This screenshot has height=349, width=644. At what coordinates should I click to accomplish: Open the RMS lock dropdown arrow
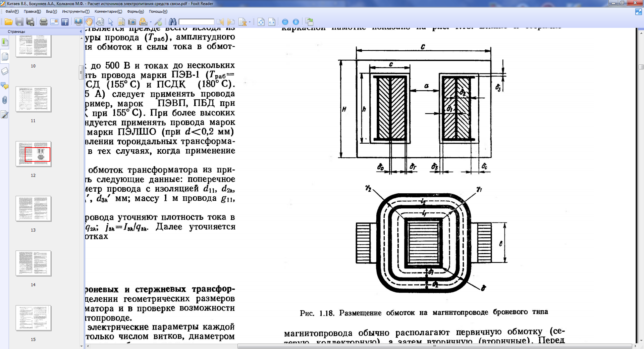[x=151, y=22]
